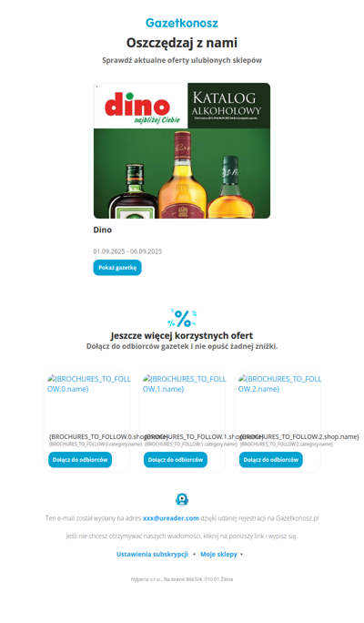Viewport: 364px width, 623px height.
Task: Click the "Jeszcze więcej korzystnych ofert" heading
Action: pos(182,335)
